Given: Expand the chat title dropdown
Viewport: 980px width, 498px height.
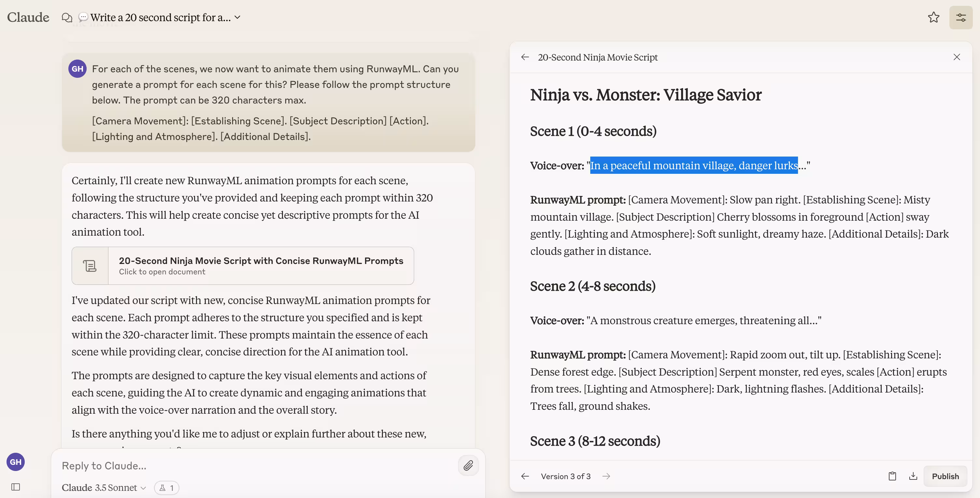Looking at the screenshot, I should pyautogui.click(x=237, y=18).
